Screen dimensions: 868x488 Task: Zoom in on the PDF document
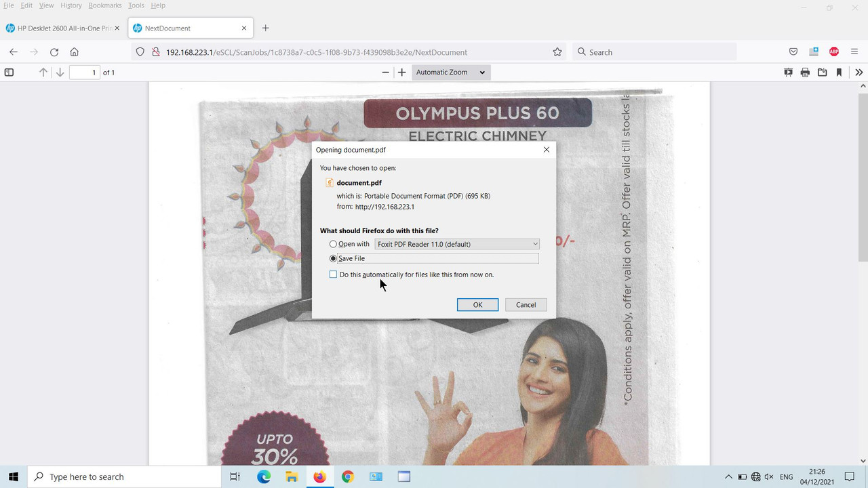click(401, 73)
